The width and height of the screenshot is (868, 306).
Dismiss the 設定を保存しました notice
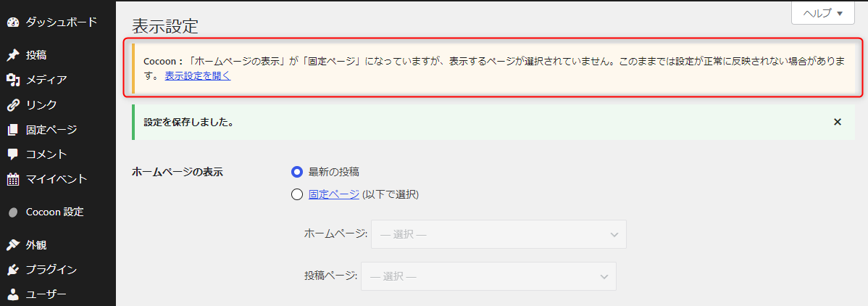pos(838,122)
